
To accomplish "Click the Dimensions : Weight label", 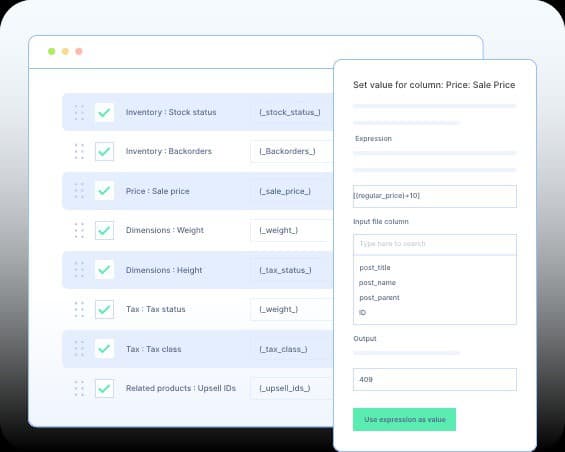I will [x=165, y=230].
